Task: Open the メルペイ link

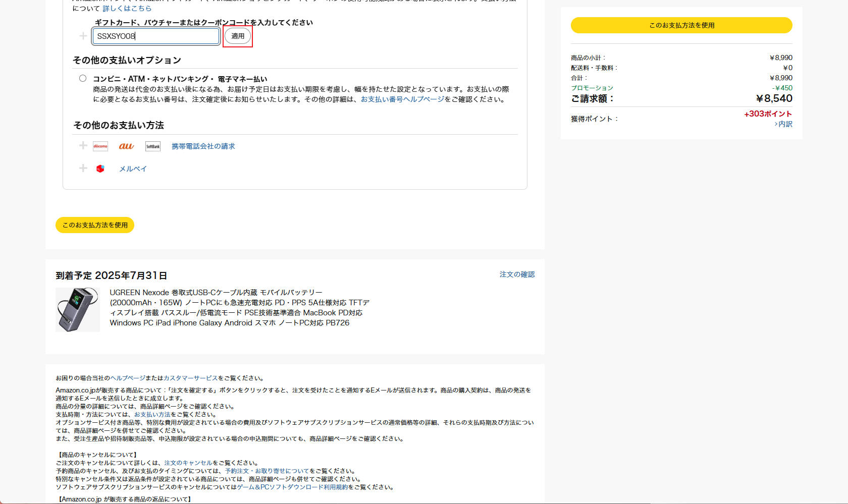Action: pyautogui.click(x=133, y=169)
